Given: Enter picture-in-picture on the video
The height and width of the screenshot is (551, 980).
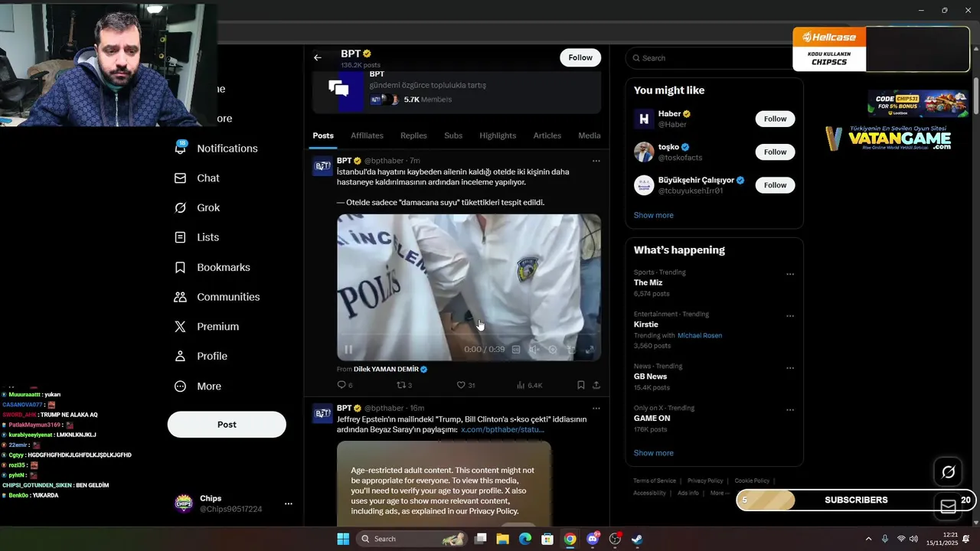Looking at the screenshot, I should 571,349.
